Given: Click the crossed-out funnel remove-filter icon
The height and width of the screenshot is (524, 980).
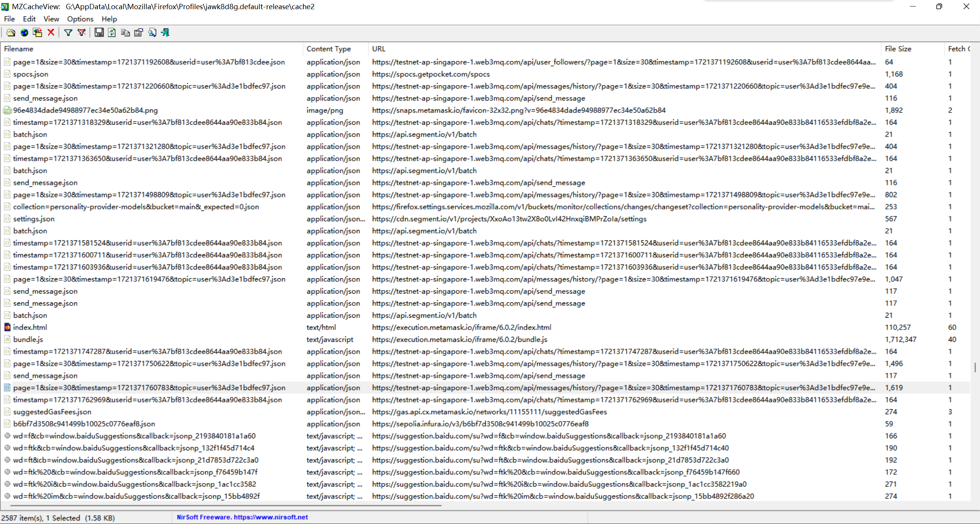Looking at the screenshot, I should point(81,33).
